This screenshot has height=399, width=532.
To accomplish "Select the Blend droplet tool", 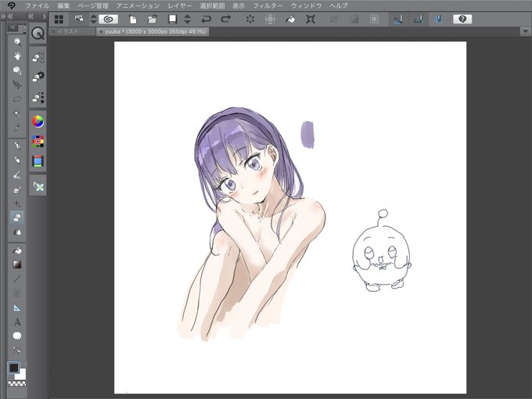I will point(17,232).
